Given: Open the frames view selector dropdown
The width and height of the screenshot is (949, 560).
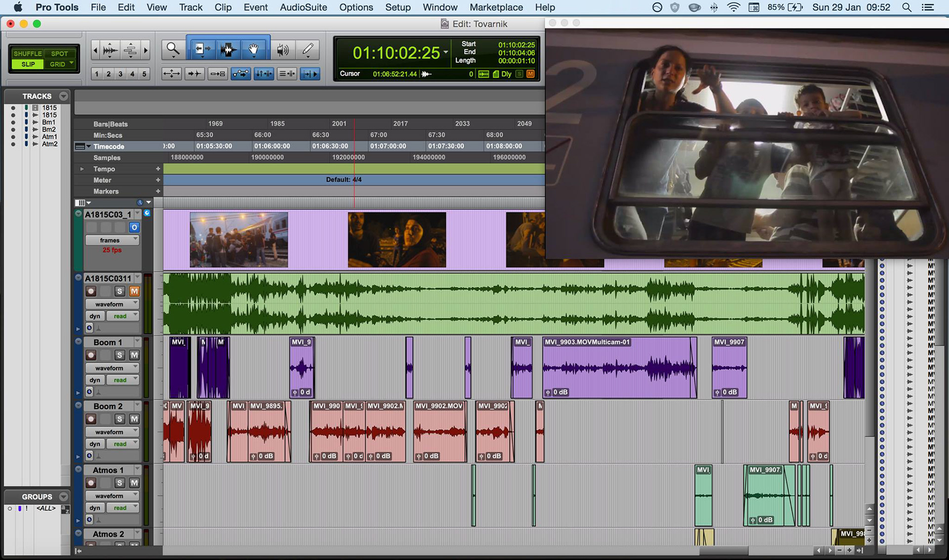Looking at the screenshot, I should (x=112, y=240).
